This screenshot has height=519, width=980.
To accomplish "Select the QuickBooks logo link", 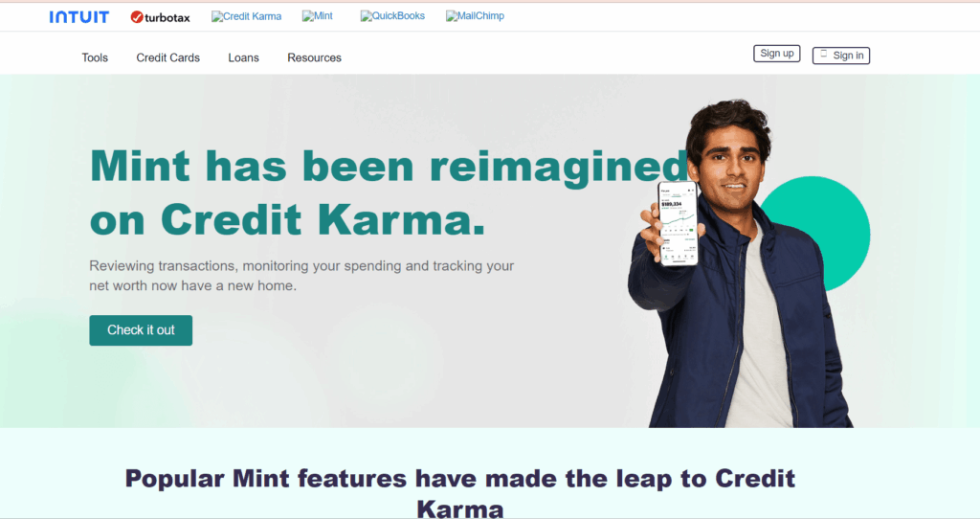I will click(392, 16).
